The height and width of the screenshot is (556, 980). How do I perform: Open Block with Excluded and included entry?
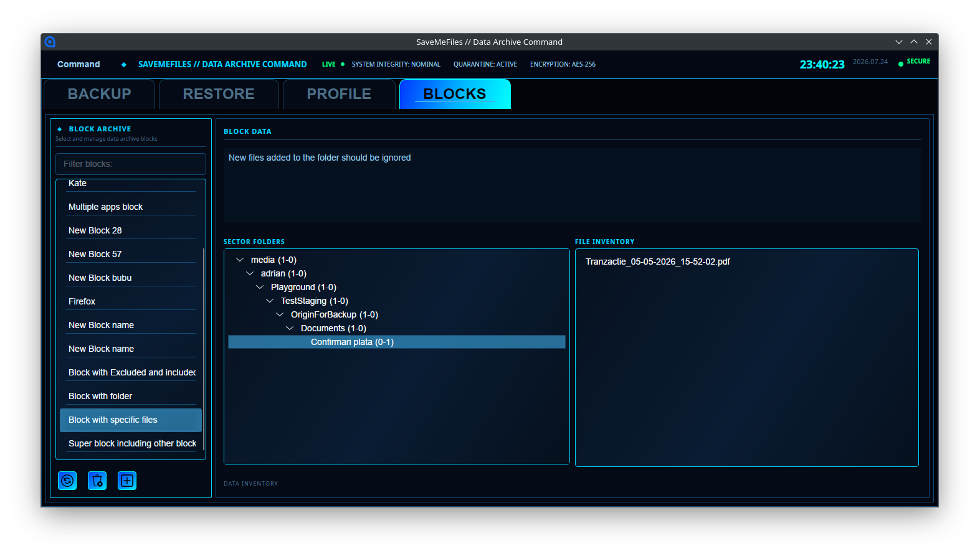pyautogui.click(x=131, y=372)
